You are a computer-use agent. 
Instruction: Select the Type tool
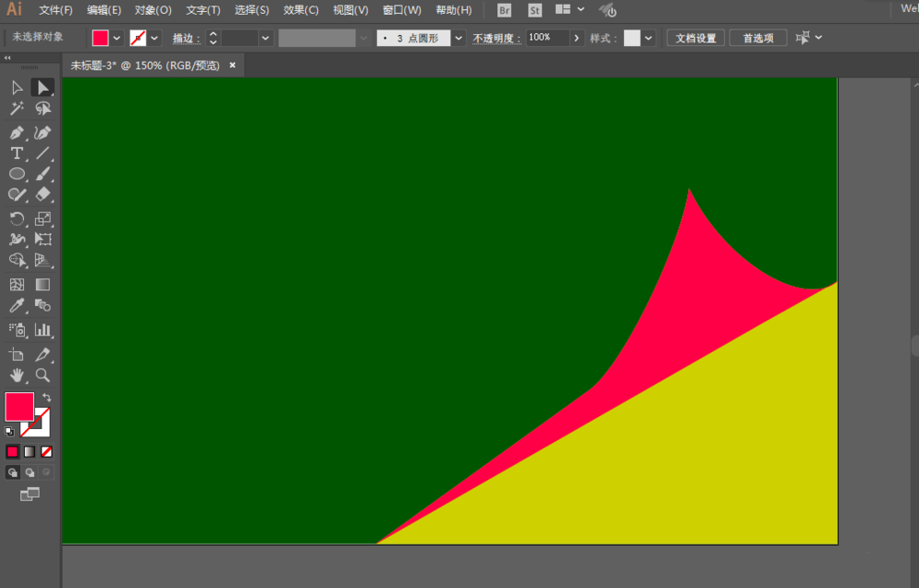point(17,153)
